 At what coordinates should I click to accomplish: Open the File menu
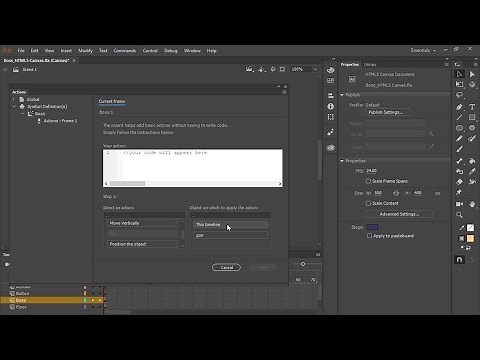[21, 51]
